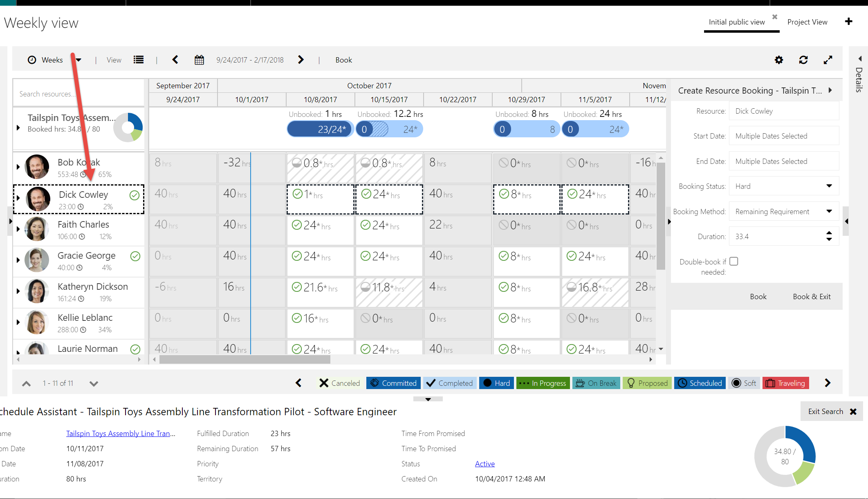Toggle full screen expand icon

pos(828,60)
